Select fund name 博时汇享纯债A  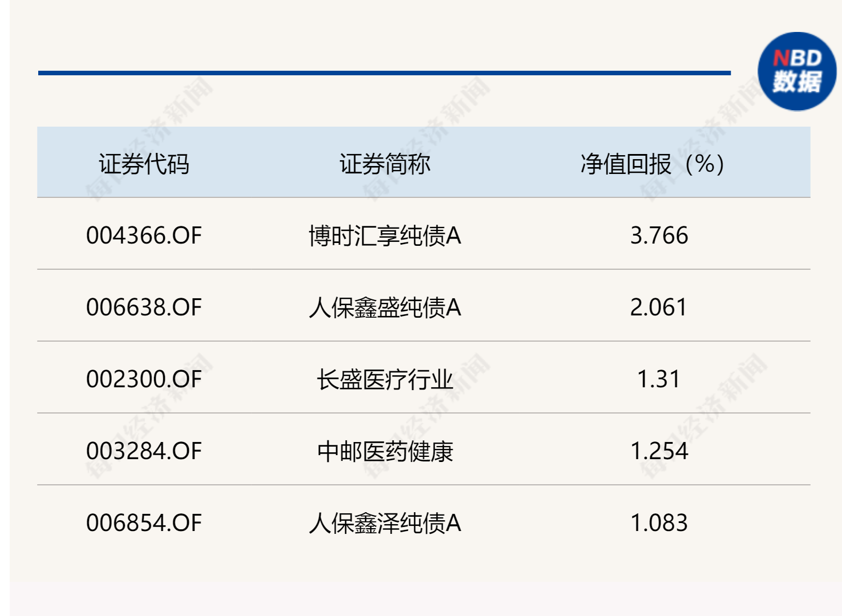(384, 236)
